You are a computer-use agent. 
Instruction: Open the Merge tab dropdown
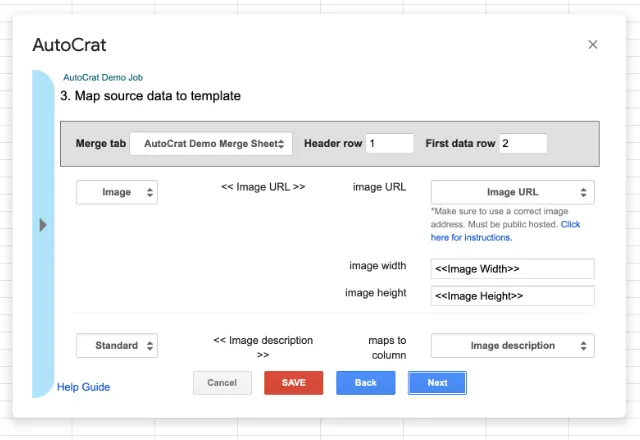point(214,144)
